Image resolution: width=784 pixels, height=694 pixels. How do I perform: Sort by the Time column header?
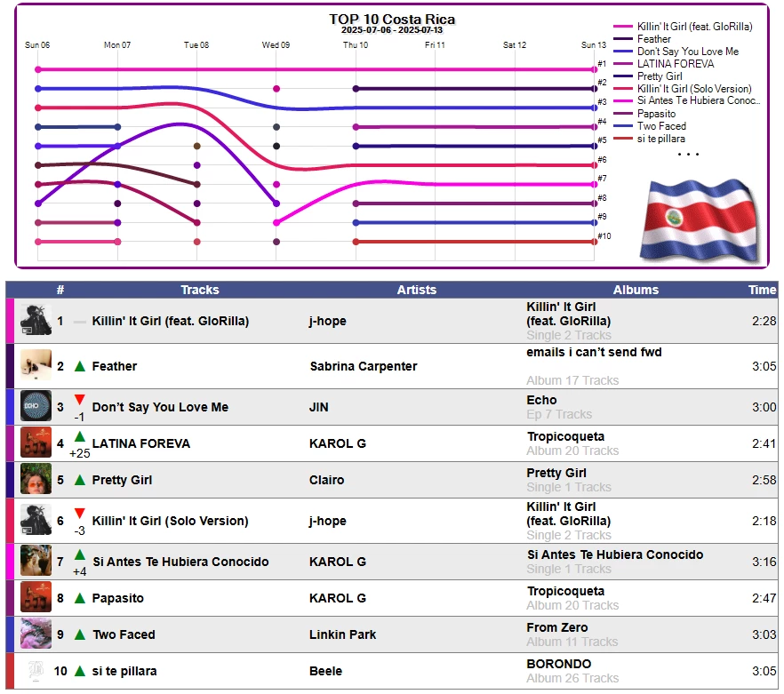tap(762, 290)
